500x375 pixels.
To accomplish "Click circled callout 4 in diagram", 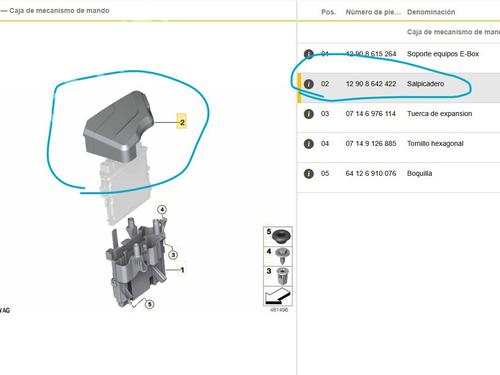I will (x=162, y=210).
